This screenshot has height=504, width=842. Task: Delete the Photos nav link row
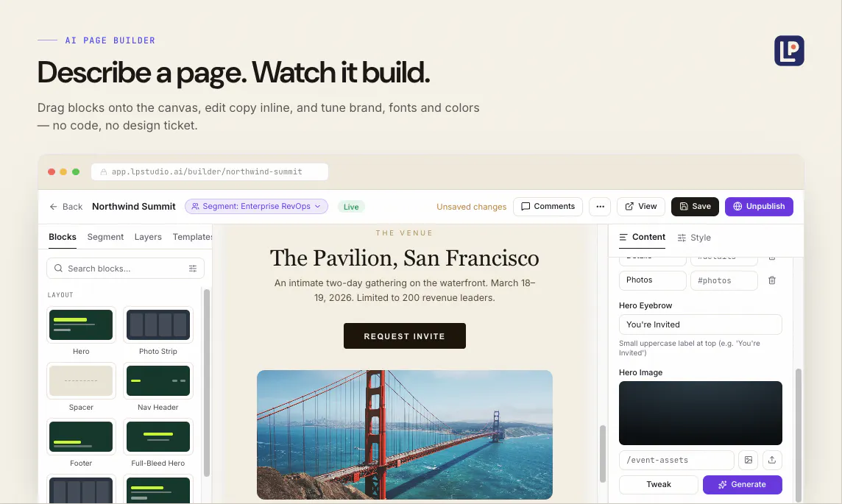pyautogui.click(x=771, y=280)
